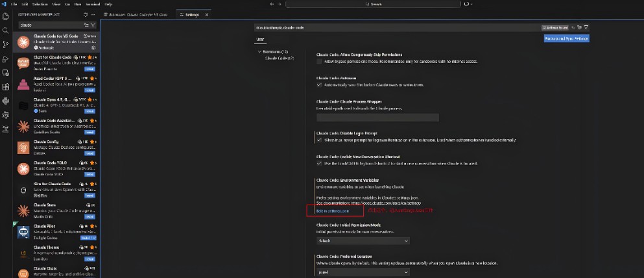Screen dimensions: 644x278
Task: Click the Claude Process Wrapper text field
Action: pos(377,118)
